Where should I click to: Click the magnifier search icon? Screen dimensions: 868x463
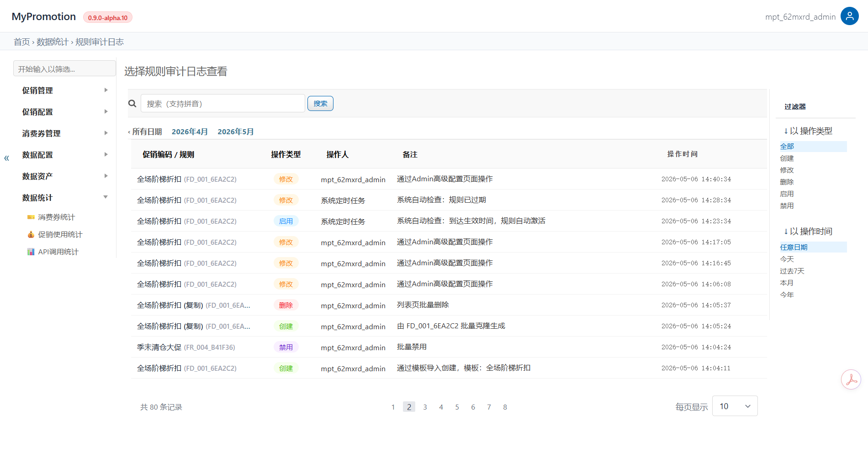(132, 104)
